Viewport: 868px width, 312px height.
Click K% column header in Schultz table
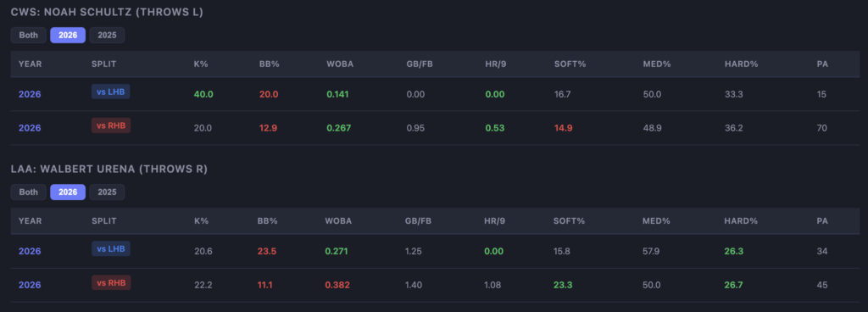coord(201,64)
